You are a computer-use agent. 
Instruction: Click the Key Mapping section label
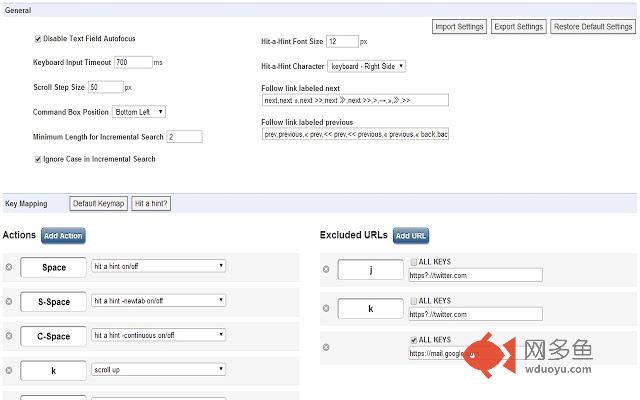(26, 203)
